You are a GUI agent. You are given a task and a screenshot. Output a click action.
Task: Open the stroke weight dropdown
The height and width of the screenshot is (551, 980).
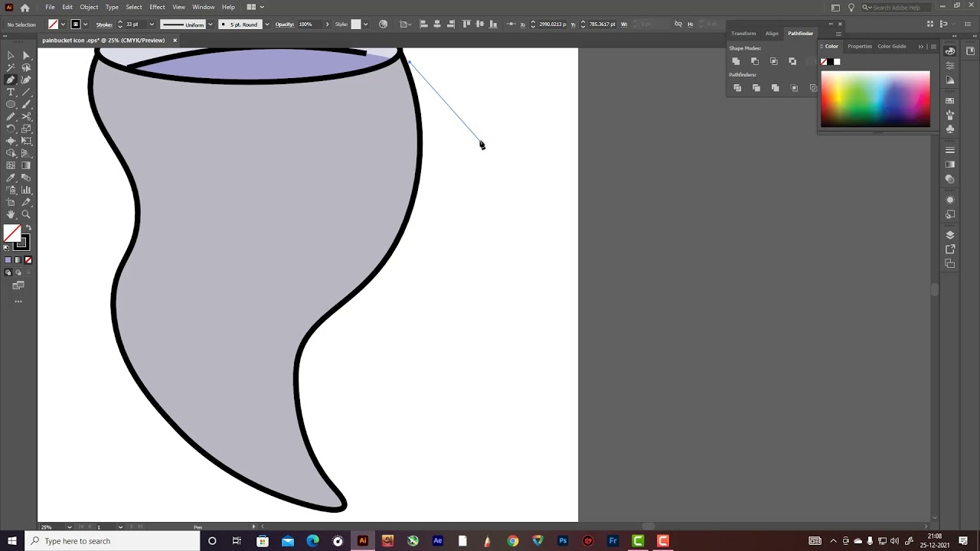pyautogui.click(x=152, y=24)
